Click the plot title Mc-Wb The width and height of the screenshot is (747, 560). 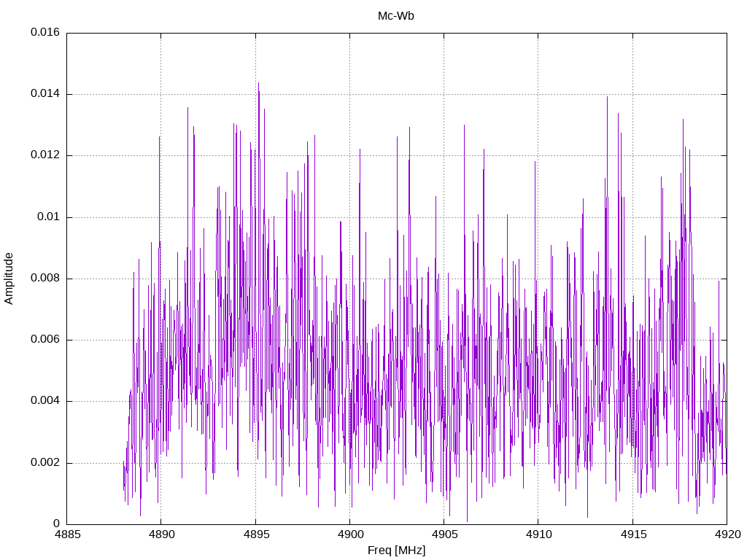pos(396,16)
